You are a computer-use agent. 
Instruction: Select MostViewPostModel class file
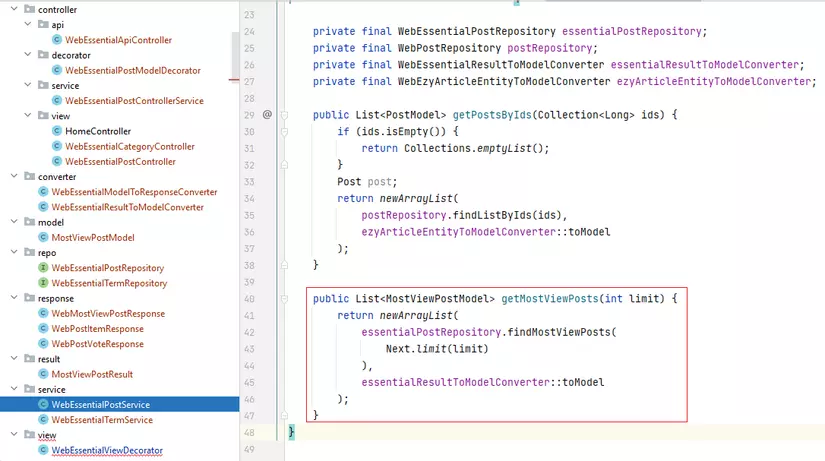pos(93,238)
